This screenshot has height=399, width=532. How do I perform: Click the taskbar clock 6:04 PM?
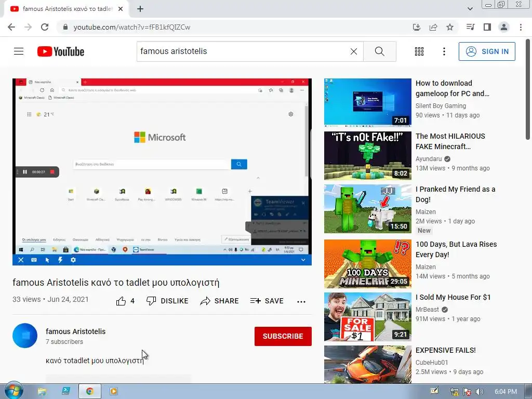(x=506, y=392)
